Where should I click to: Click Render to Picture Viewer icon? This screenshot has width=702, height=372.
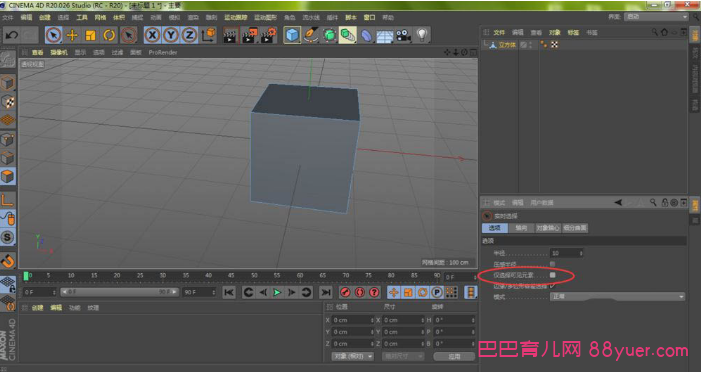pos(249,35)
